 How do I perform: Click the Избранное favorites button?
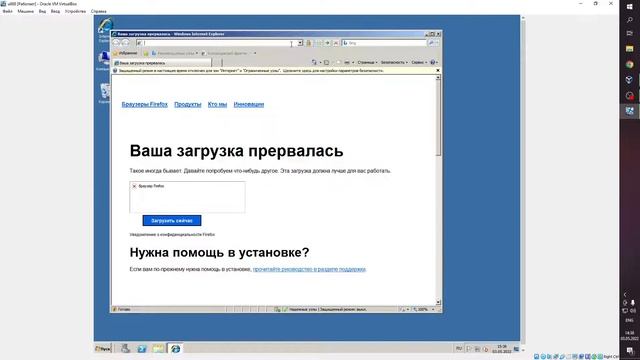click(x=125, y=53)
